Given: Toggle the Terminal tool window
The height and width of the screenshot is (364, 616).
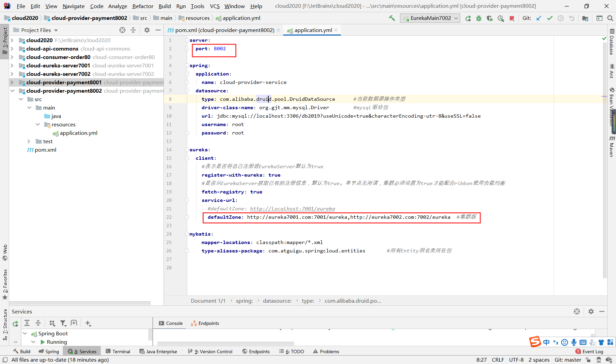Looking at the screenshot, I should (x=118, y=352).
